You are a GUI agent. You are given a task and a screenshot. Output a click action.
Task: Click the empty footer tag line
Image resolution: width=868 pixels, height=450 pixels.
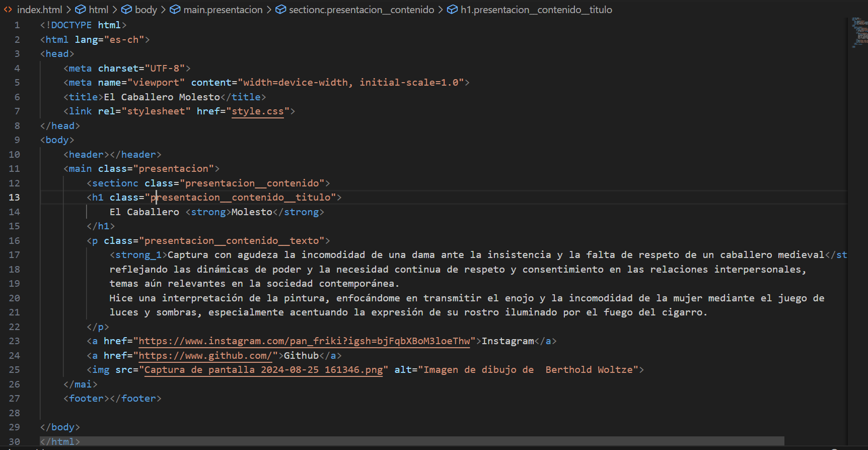coord(112,399)
